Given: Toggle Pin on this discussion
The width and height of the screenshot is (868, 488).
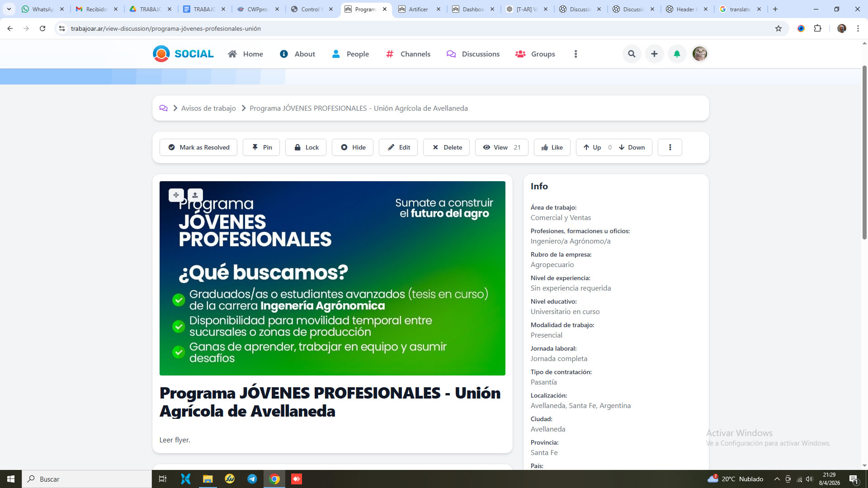Looking at the screenshot, I should 261,147.
